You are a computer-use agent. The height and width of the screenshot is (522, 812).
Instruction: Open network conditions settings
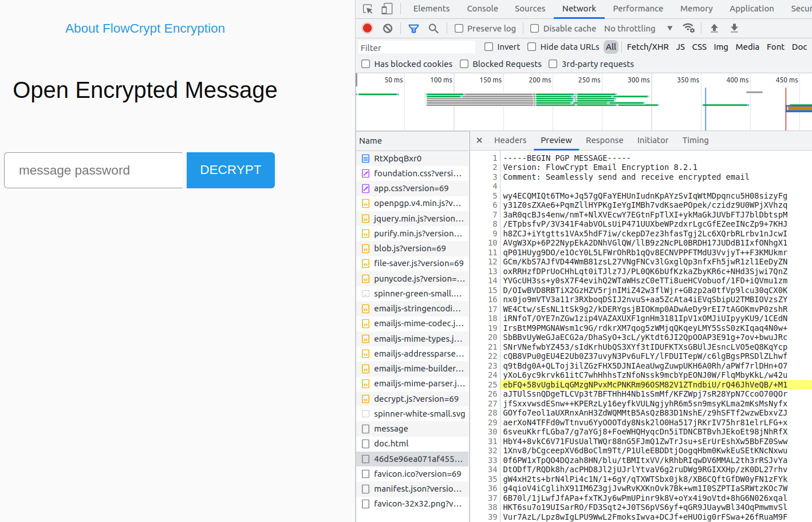click(689, 27)
